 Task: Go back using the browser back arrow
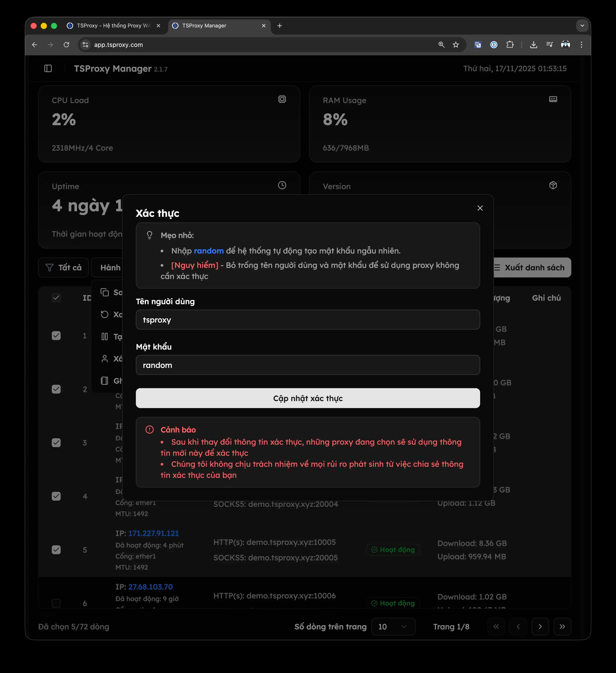35,45
